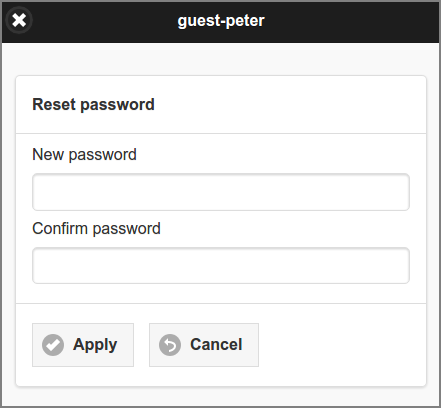The height and width of the screenshot is (408, 441).
Task: Click the Apply text label
Action: pyautogui.click(x=95, y=345)
